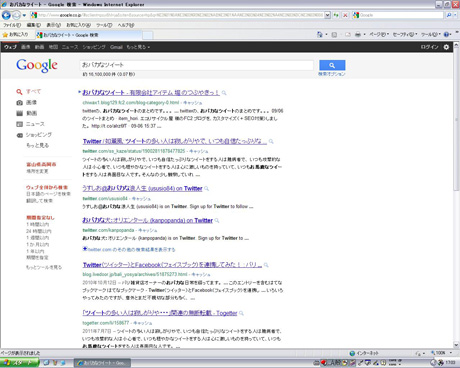Image resolution: width=460 pixels, height=368 pixels.
Task: Open the search provider dropdown arrow
Action: coord(455,15)
